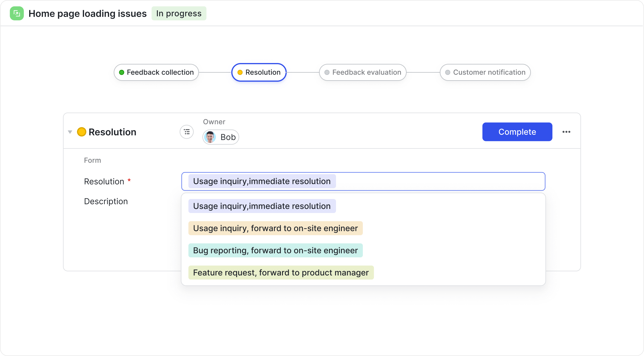The height and width of the screenshot is (356, 644).
Task: Select Usage inquiry,immediate resolution in dropdown list
Action: [262, 206]
